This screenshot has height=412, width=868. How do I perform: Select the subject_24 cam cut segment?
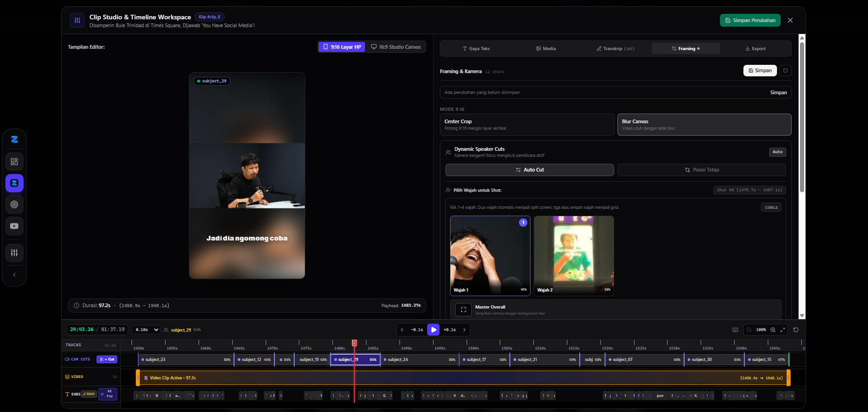tap(419, 360)
